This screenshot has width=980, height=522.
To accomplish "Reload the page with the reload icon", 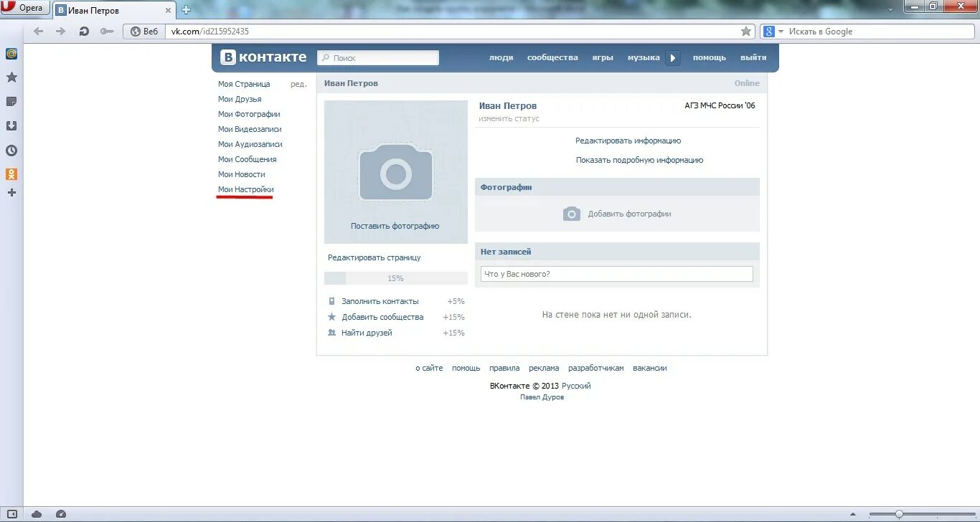I will pos(84,32).
